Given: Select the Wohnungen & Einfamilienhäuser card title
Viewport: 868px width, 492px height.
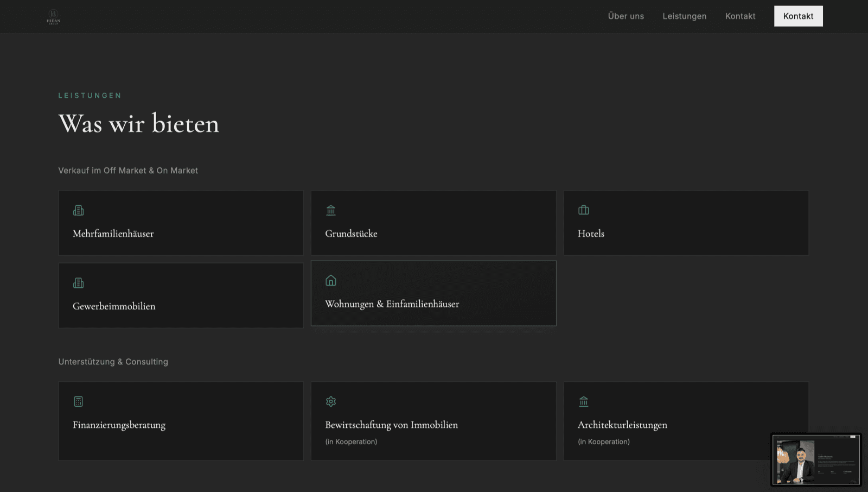Looking at the screenshot, I should [392, 304].
